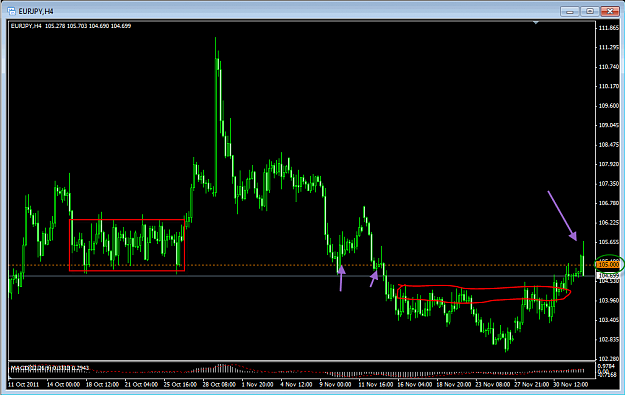Click the 105.655 price axis label
Viewport: 625px width, 395px height.
tap(609, 242)
